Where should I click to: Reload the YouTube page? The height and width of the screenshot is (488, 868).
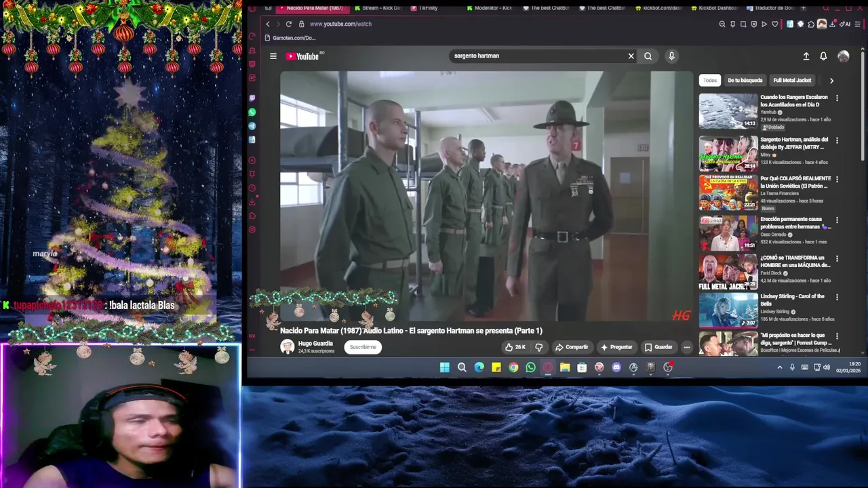[x=288, y=24]
